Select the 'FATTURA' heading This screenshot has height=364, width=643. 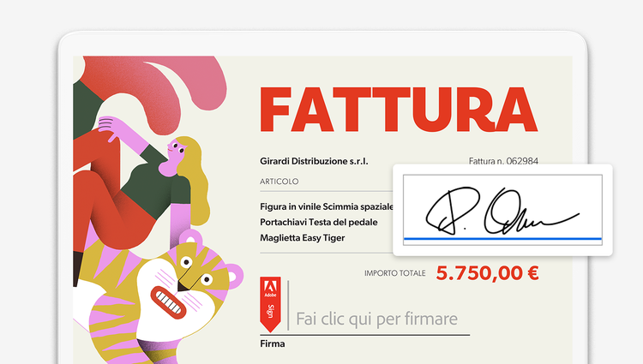[398, 110]
